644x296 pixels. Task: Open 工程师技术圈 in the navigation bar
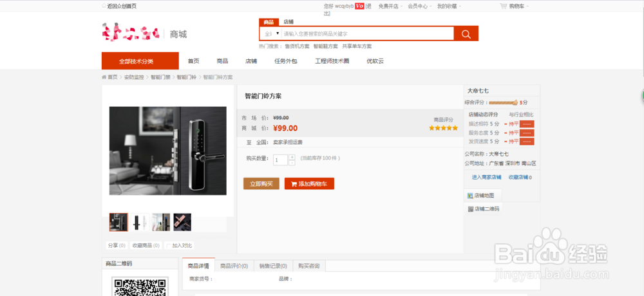click(332, 61)
